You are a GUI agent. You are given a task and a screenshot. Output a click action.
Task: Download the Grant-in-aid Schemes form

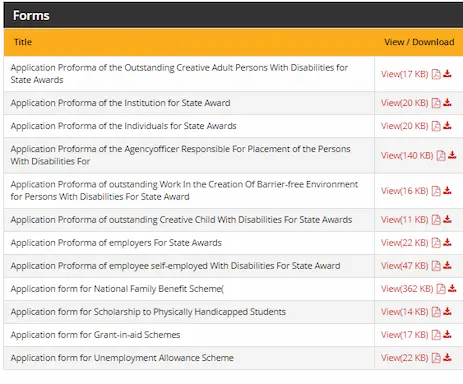tap(447, 335)
